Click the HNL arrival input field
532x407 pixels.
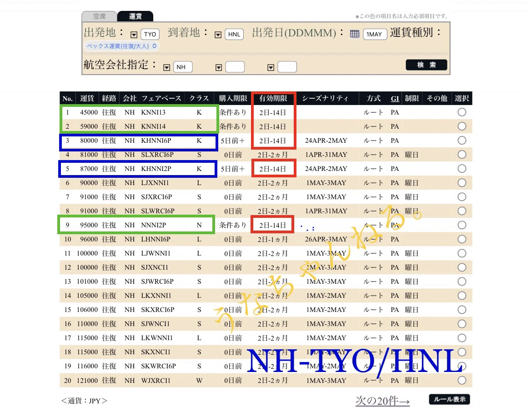234,34
